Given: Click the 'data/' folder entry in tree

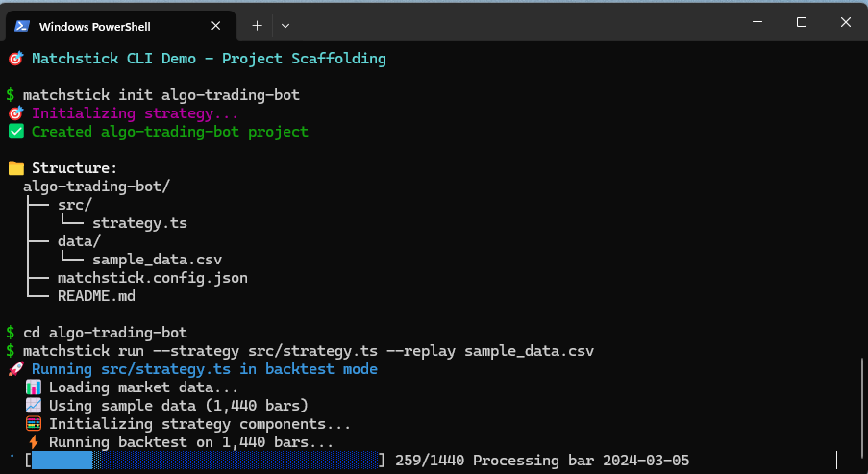Looking at the screenshot, I should click(x=79, y=241).
